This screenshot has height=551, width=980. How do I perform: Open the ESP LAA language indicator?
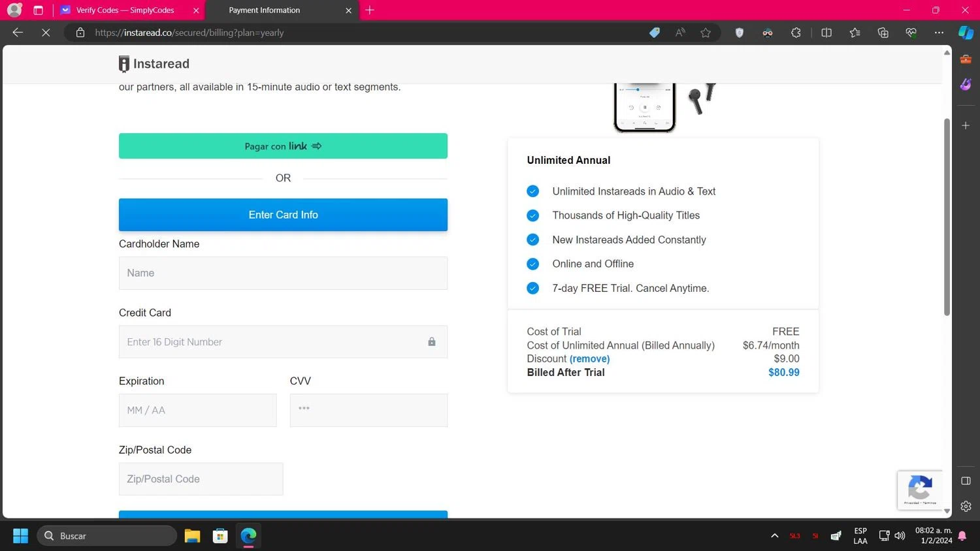(860, 536)
